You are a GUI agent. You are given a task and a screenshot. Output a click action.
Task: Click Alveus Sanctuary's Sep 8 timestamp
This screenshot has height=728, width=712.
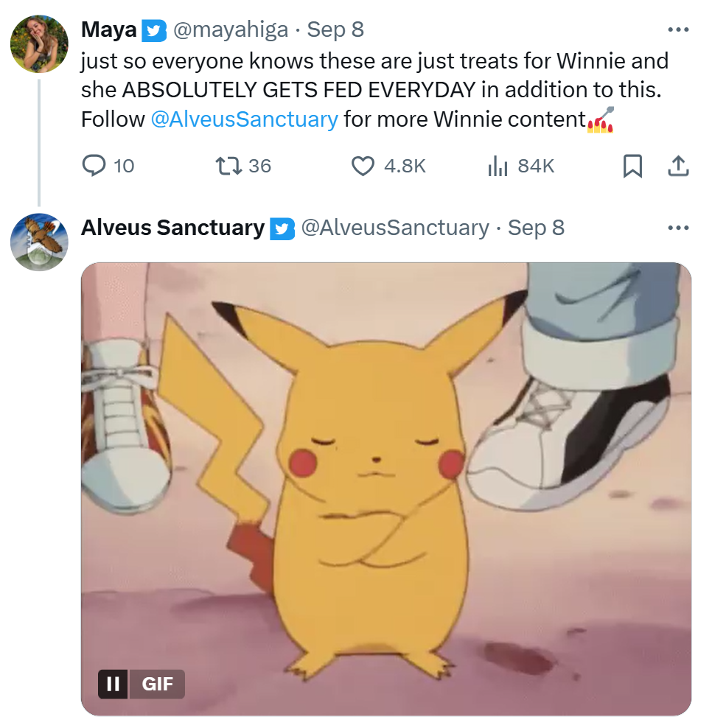click(536, 228)
